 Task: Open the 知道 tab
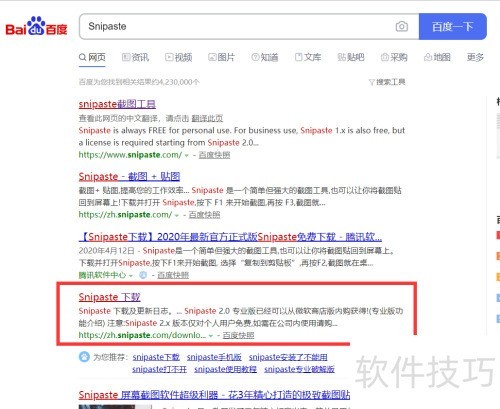[265, 57]
